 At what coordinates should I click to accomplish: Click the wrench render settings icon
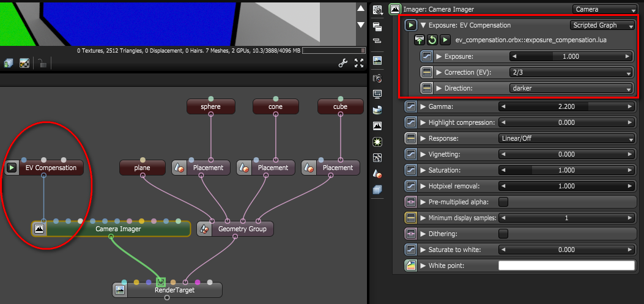tap(342, 63)
